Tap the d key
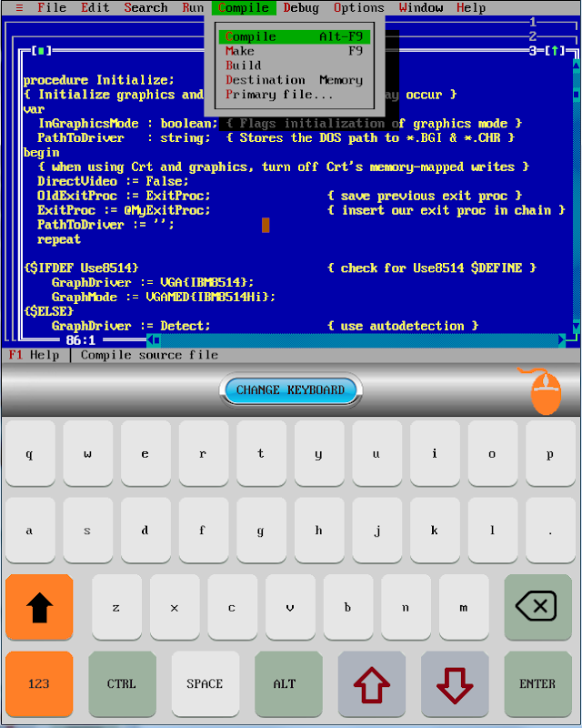Image resolution: width=582 pixels, height=728 pixels. click(x=145, y=531)
